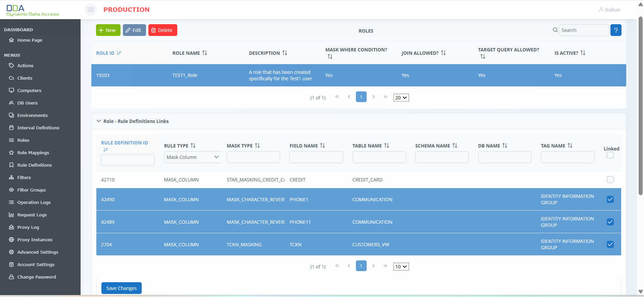Click the red Delete button

[163, 30]
